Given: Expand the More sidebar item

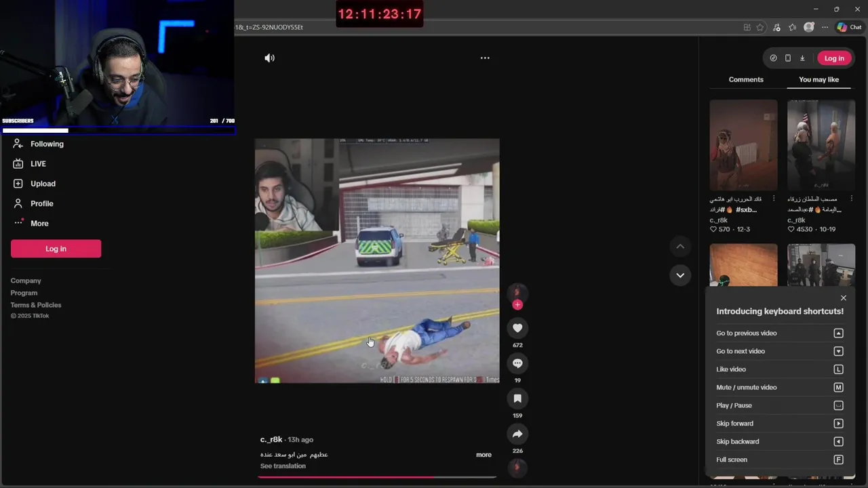Looking at the screenshot, I should (x=31, y=223).
